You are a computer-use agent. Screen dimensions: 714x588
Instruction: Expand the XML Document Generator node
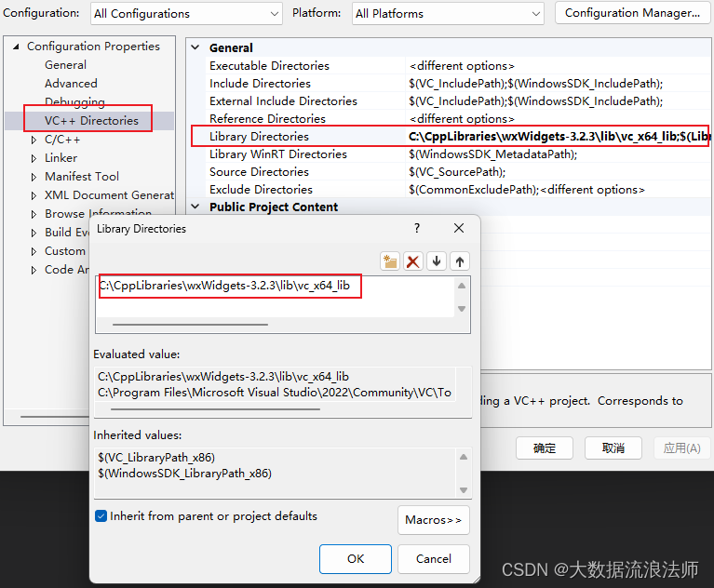click(x=34, y=195)
